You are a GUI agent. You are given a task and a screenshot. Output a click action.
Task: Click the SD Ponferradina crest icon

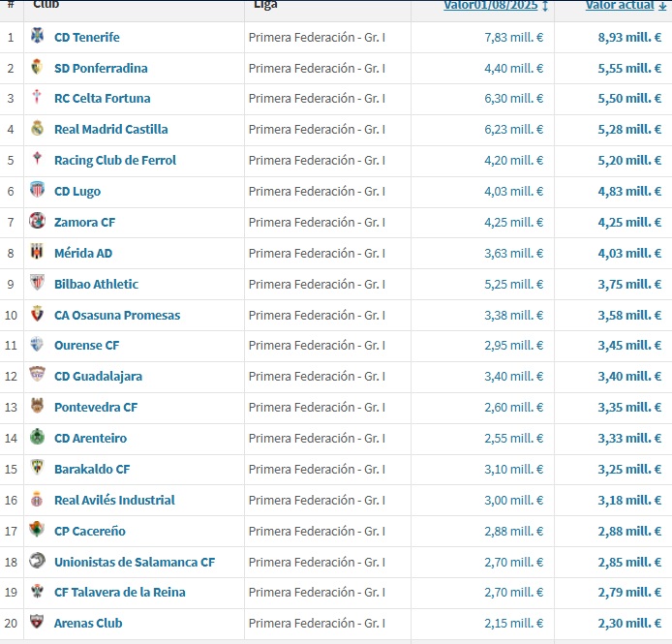pos(37,68)
